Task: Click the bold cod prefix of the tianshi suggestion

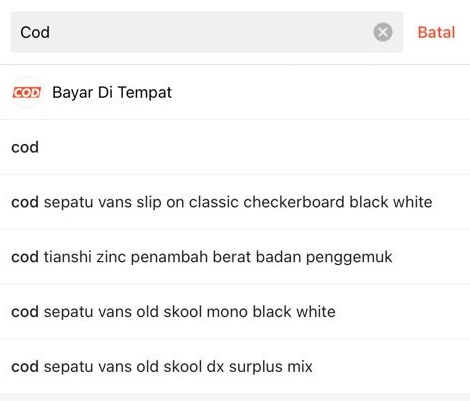Action: click(x=25, y=257)
